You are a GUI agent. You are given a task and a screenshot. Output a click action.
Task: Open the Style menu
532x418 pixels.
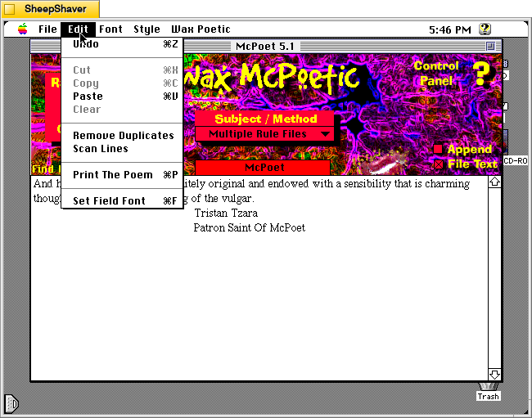coord(147,29)
